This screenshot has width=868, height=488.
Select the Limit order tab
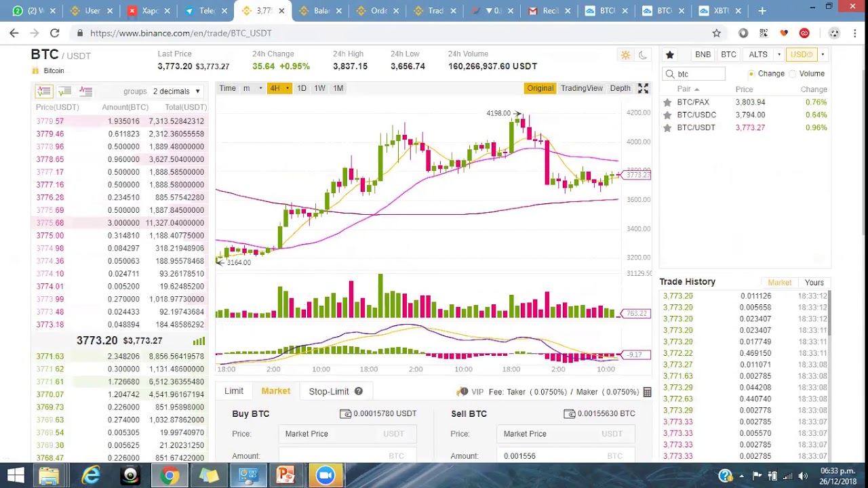pyautogui.click(x=234, y=391)
